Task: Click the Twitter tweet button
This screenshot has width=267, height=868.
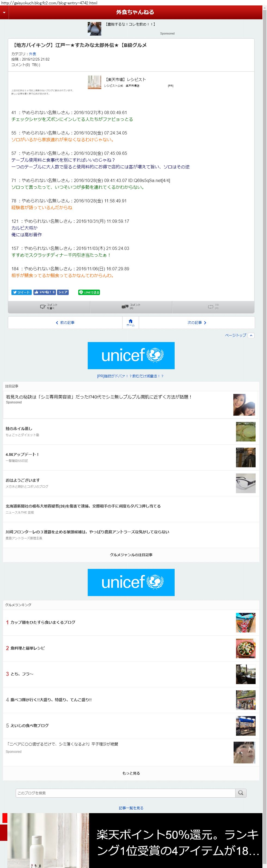Action: (x=21, y=292)
